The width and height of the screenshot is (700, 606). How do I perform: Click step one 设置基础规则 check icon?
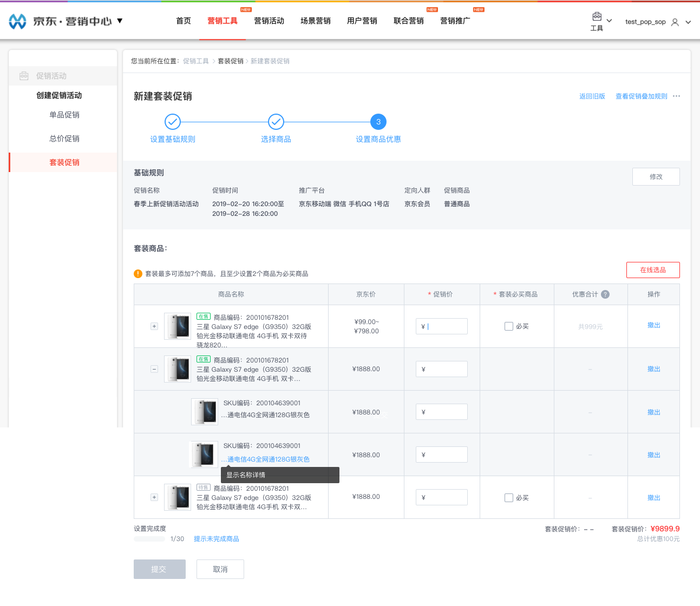173,122
